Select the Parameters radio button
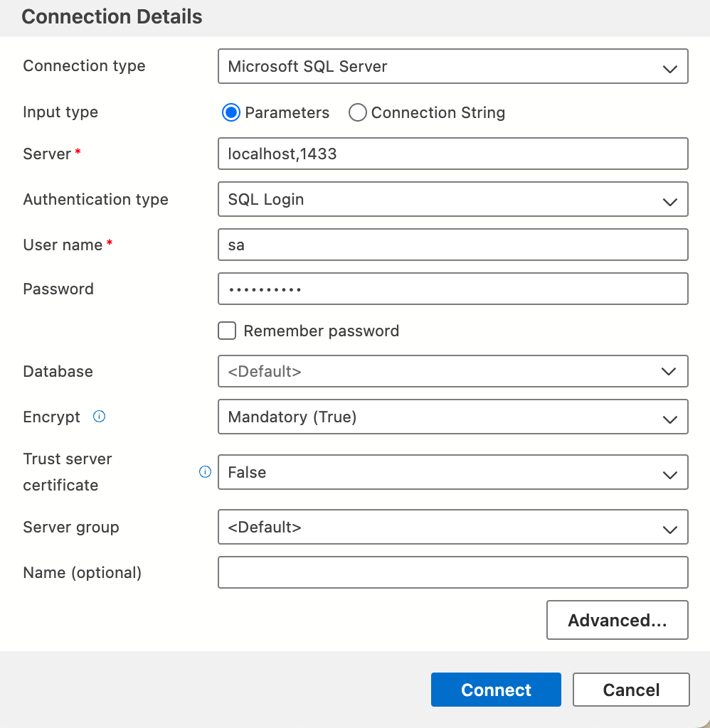This screenshot has height=728, width=710. (231, 112)
